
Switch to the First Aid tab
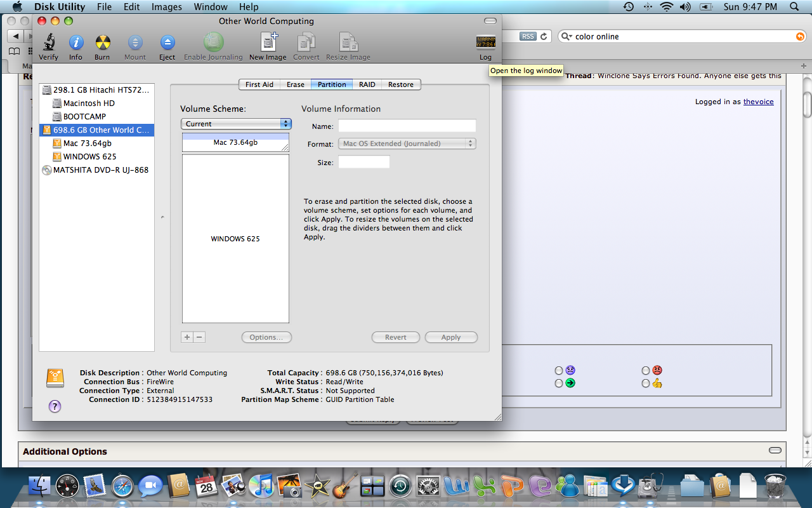coord(259,84)
